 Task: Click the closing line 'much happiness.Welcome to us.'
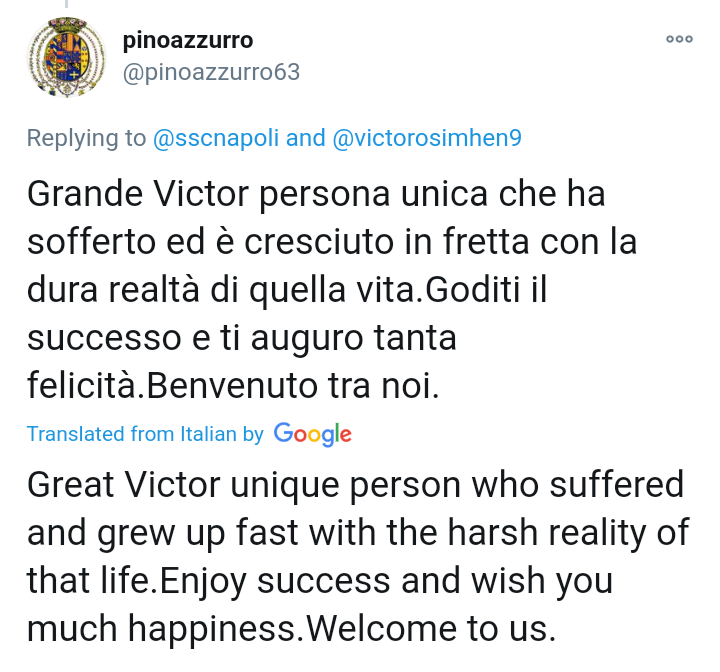[292, 628]
